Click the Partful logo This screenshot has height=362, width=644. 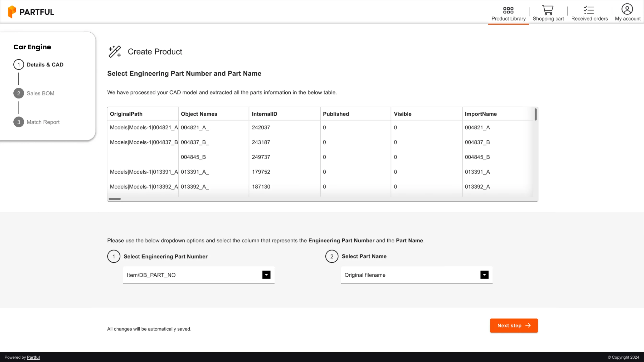point(31,12)
